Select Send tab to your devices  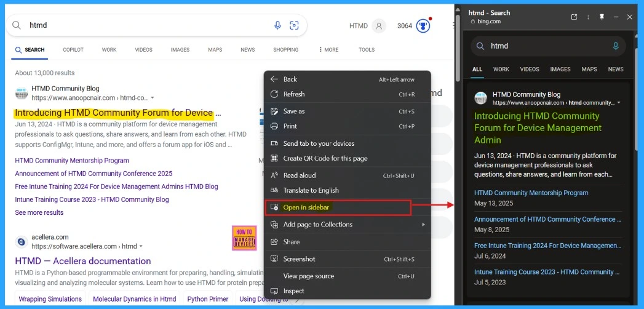pyautogui.click(x=348, y=143)
